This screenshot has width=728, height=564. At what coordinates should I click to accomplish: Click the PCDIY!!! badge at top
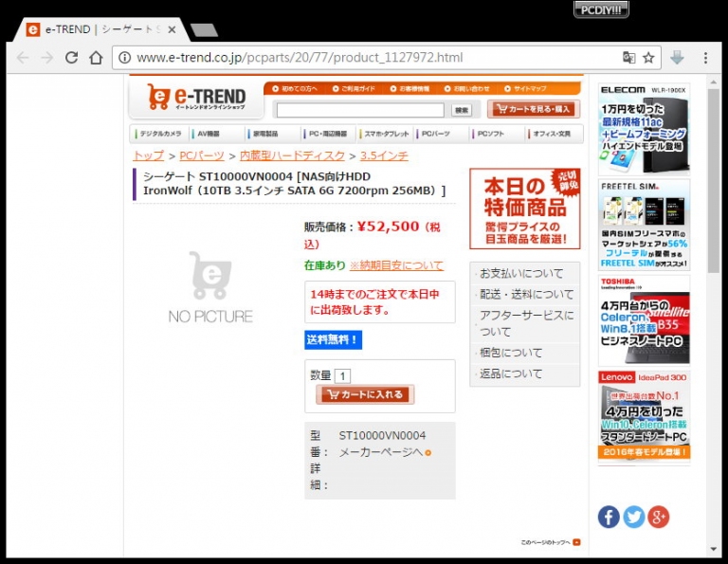click(x=601, y=9)
